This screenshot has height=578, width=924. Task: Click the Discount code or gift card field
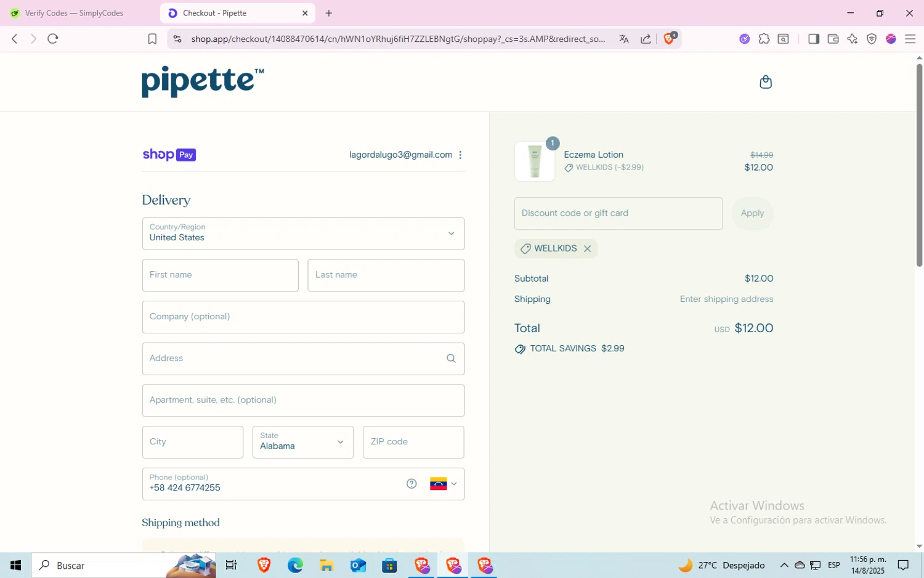tap(618, 214)
